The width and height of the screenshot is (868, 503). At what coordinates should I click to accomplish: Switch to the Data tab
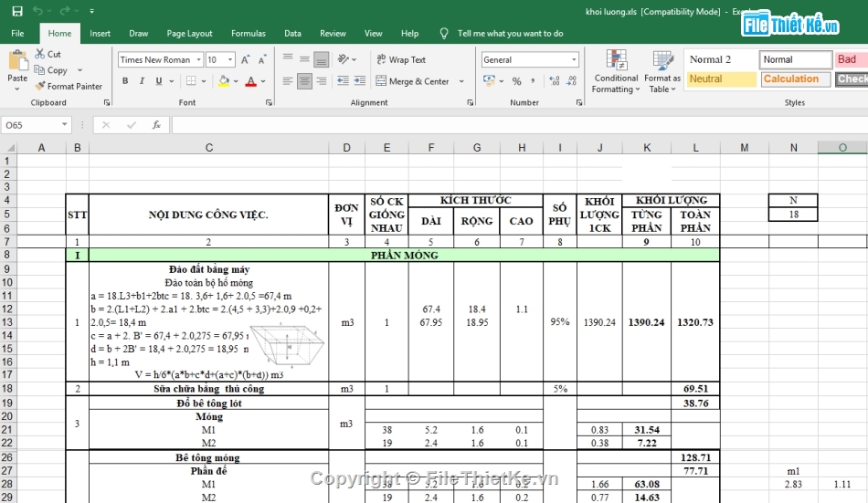click(x=293, y=33)
